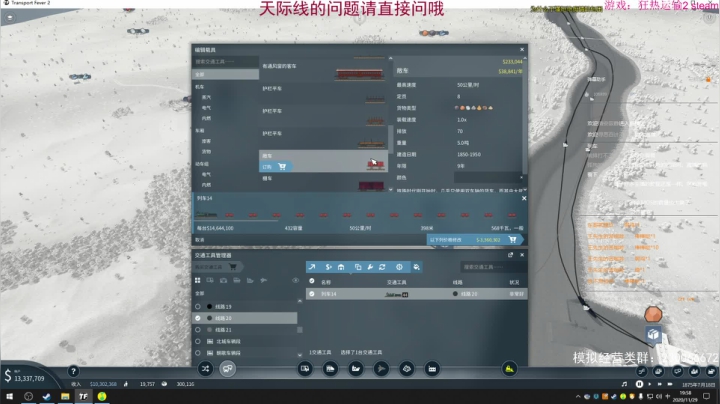Open the bulldozer tool icon

click(x=509, y=369)
